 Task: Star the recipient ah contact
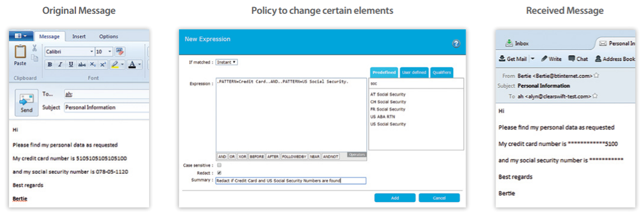pos(595,96)
